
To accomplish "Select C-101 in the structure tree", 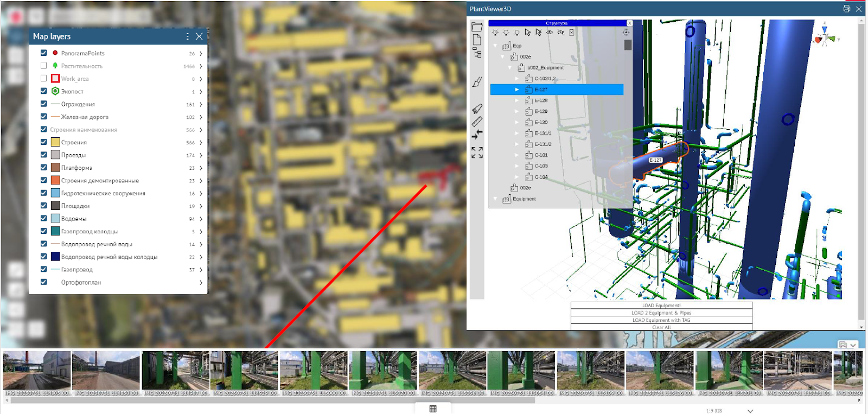I will (541, 155).
